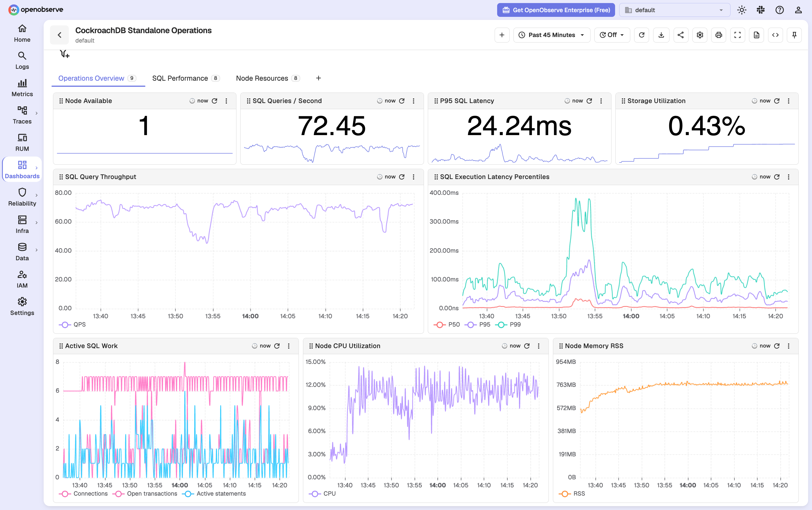
Task: Open scheduled reports document icon
Action: point(756,35)
